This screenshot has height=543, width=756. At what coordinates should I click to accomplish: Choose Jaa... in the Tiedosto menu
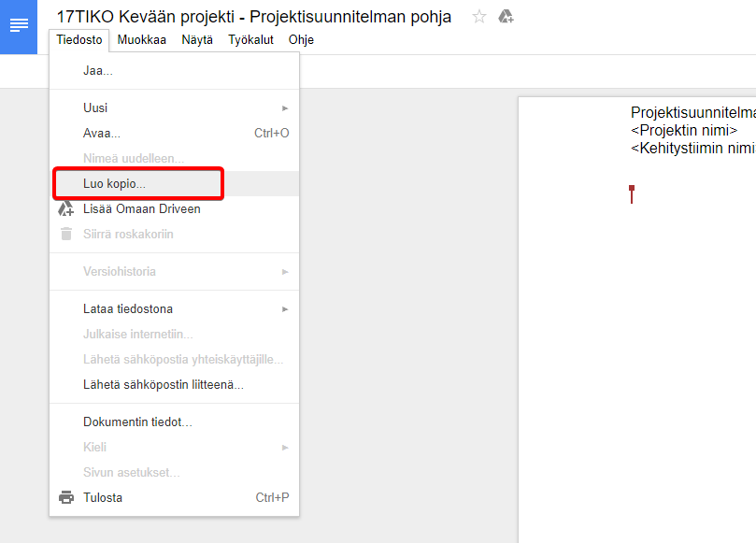[98, 70]
